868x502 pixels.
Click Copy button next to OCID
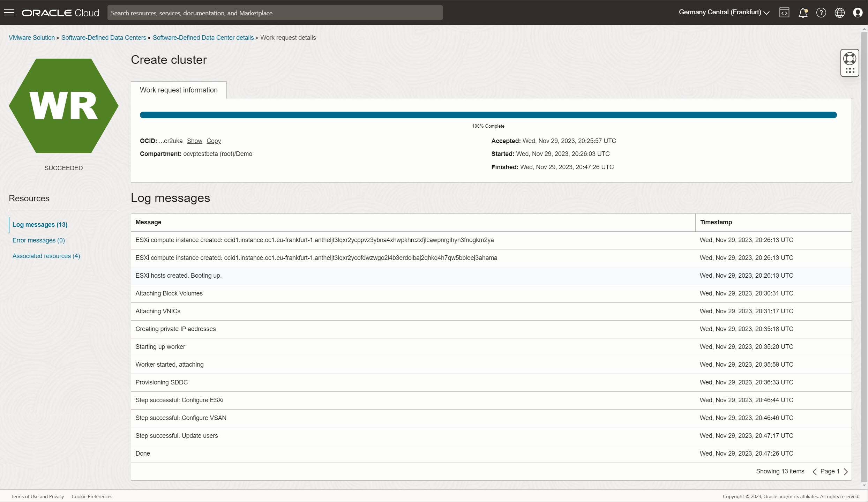(214, 141)
